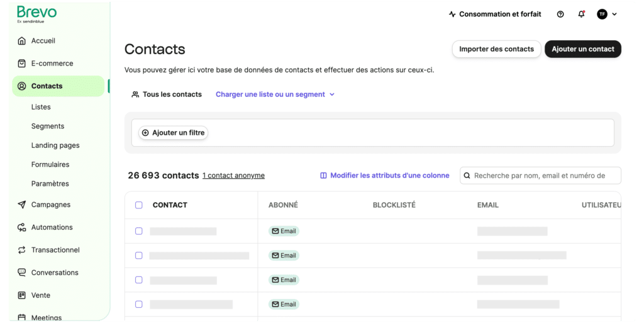Image resolution: width=644 pixels, height=323 pixels.
Task: Open the TF account dropdown
Action: coord(607,14)
